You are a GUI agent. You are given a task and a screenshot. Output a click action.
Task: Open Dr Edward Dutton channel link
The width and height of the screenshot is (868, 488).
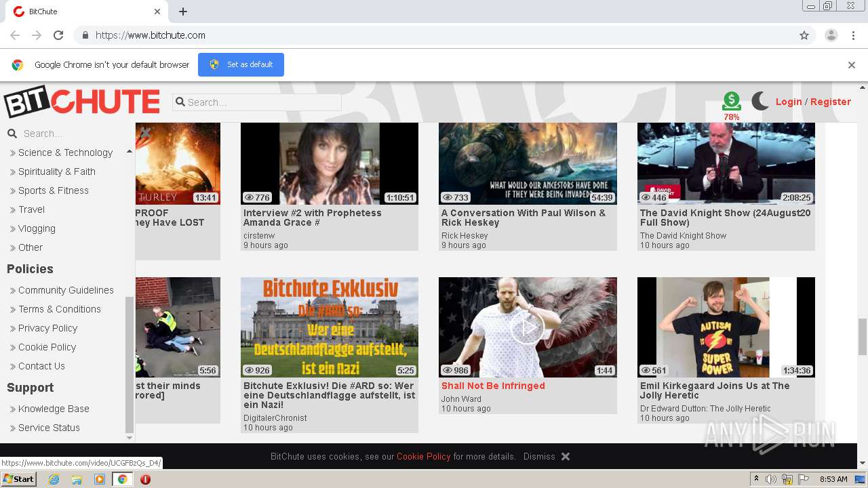tap(705, 409)
